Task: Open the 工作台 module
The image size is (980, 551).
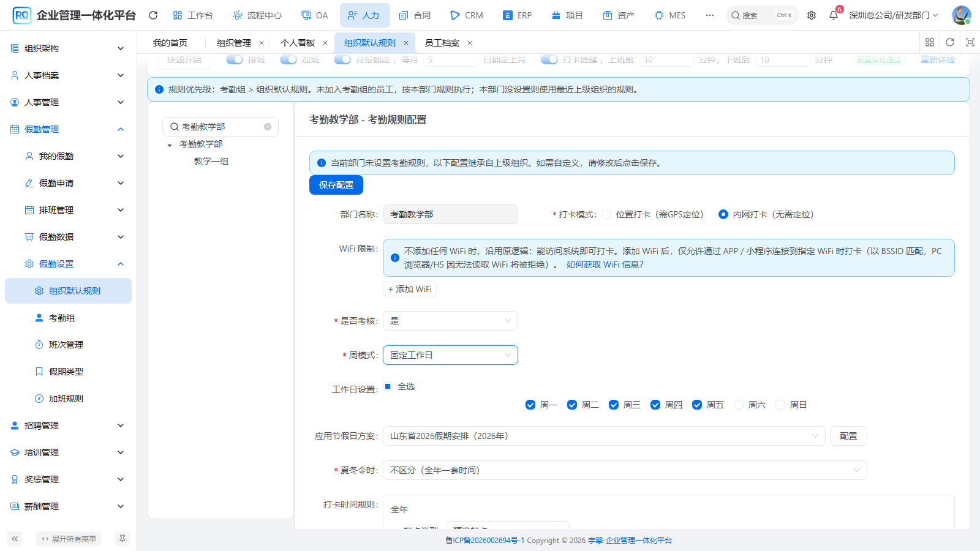Action: (193, 15)
